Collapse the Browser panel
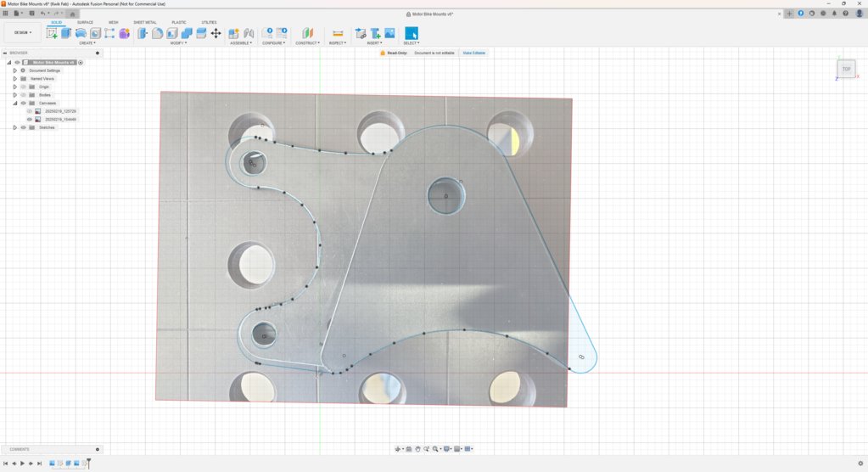Screen dimensions: 868x472 (5, 53)
